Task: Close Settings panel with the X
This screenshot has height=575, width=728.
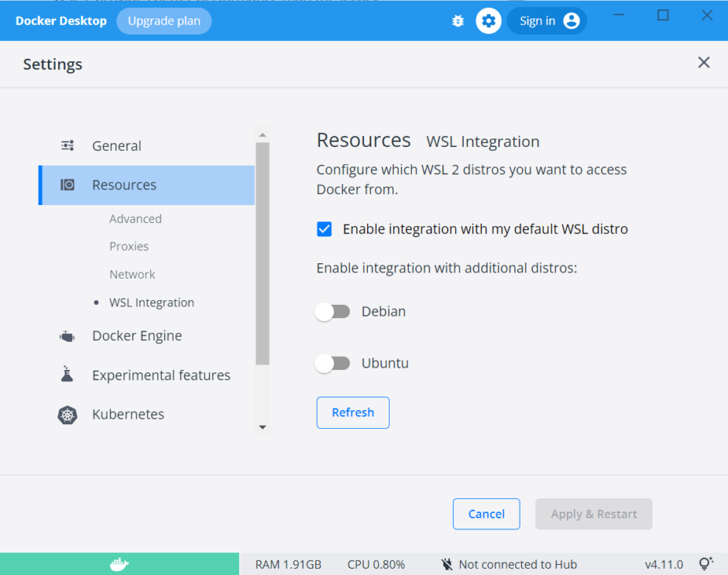Action: click(x=703, y=63)
